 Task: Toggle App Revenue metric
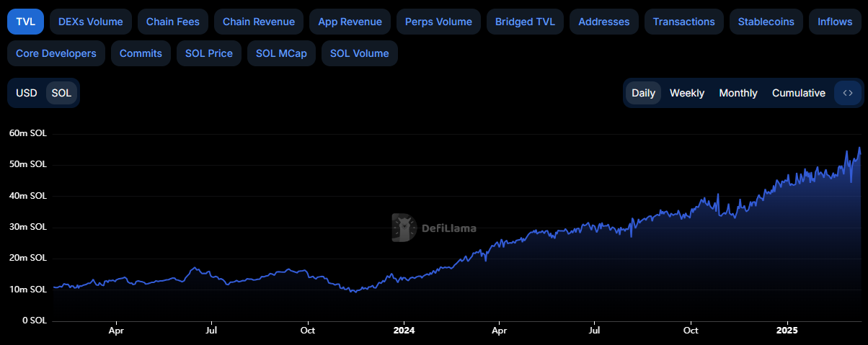click(350, 22)
